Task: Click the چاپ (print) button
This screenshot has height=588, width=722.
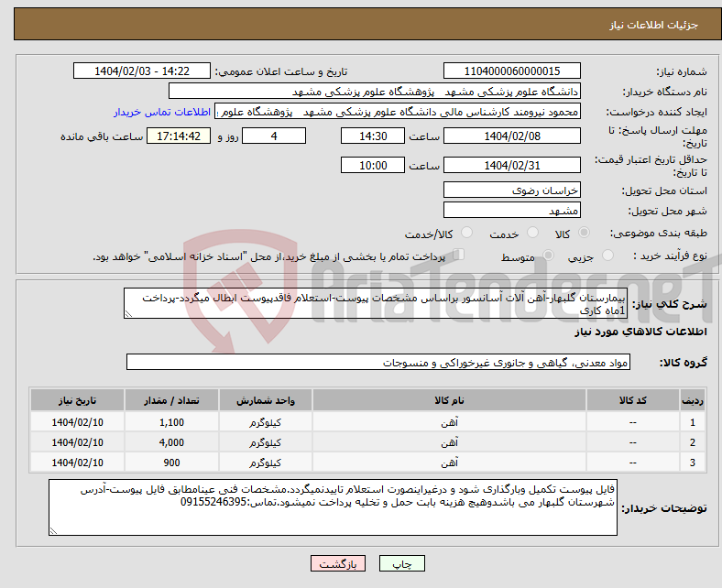Action: [x=401, y=563]
